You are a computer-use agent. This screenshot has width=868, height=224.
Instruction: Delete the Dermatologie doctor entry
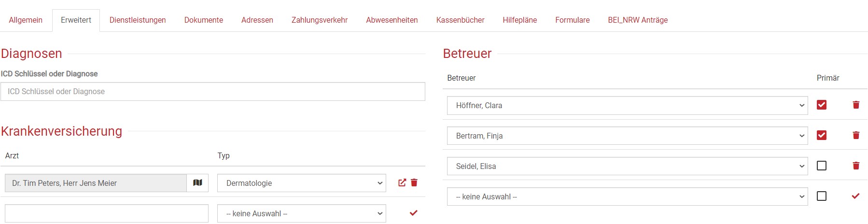[414, 183]
